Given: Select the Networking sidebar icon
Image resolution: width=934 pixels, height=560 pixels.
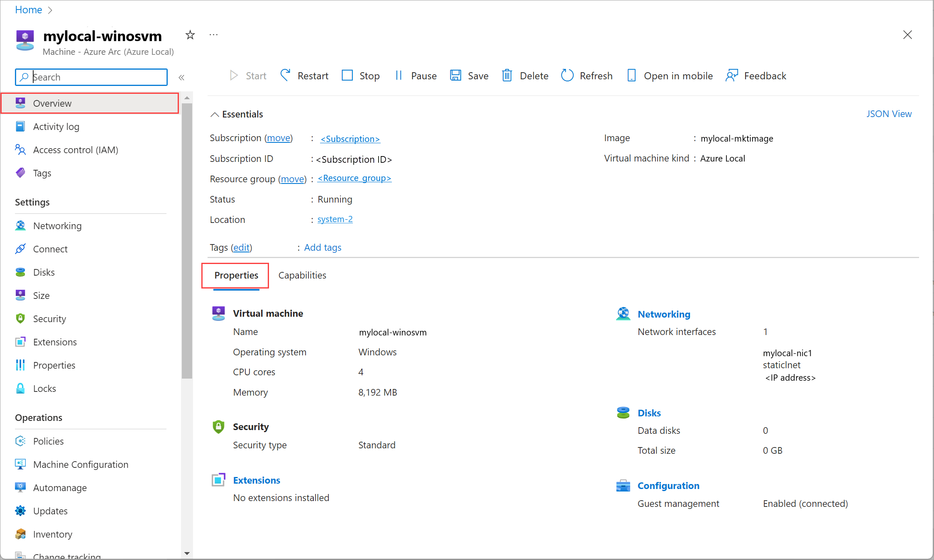Looking at the screenshot, I should [20, 225].
